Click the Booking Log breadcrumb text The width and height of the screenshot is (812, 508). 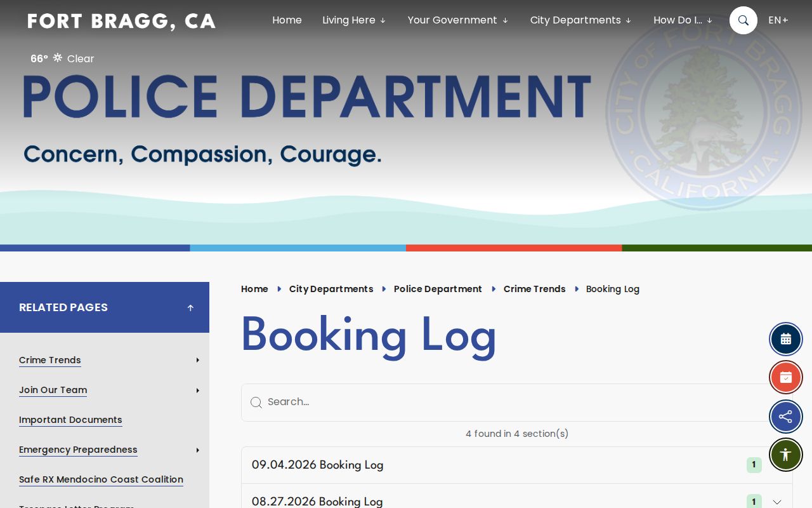(613, 289)
